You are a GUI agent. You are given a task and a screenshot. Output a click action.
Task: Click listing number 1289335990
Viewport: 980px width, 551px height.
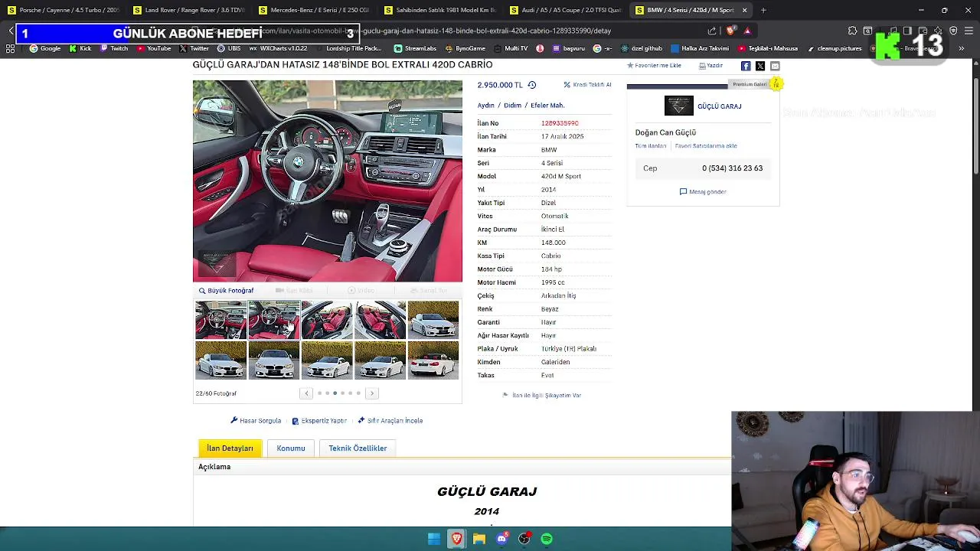560,123
